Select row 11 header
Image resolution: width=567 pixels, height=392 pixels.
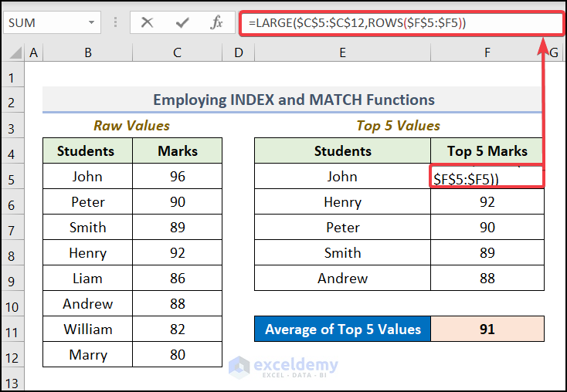click(x=12, y=332)
